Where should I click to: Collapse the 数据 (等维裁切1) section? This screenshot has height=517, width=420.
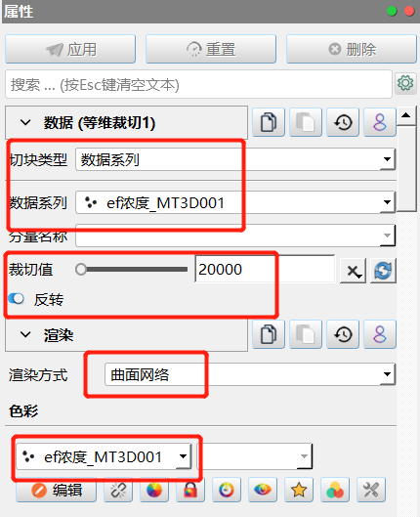pos(25,123)
